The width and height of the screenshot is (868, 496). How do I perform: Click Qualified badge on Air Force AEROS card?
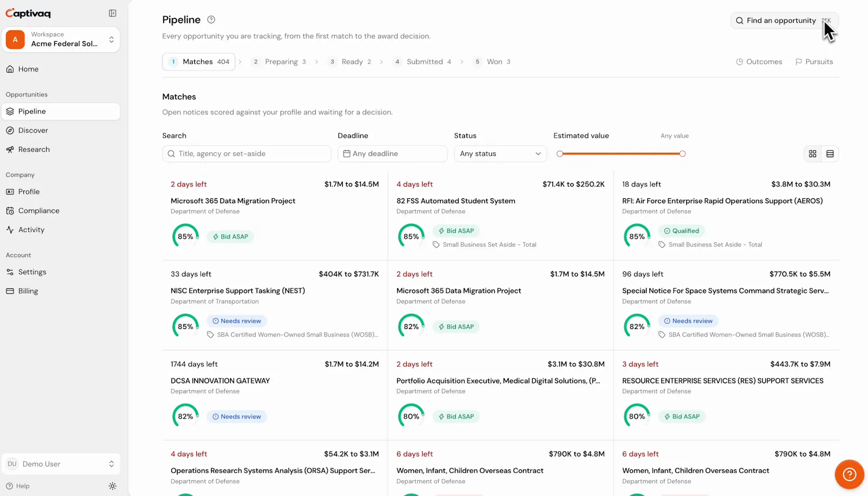[681, 231]
